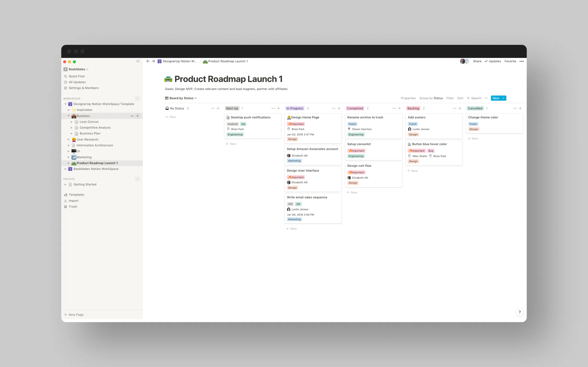Open the three-dot menu of the Completed column
Image resolution: width=588 pixels, height=367 pixels.
pos(394,108)
